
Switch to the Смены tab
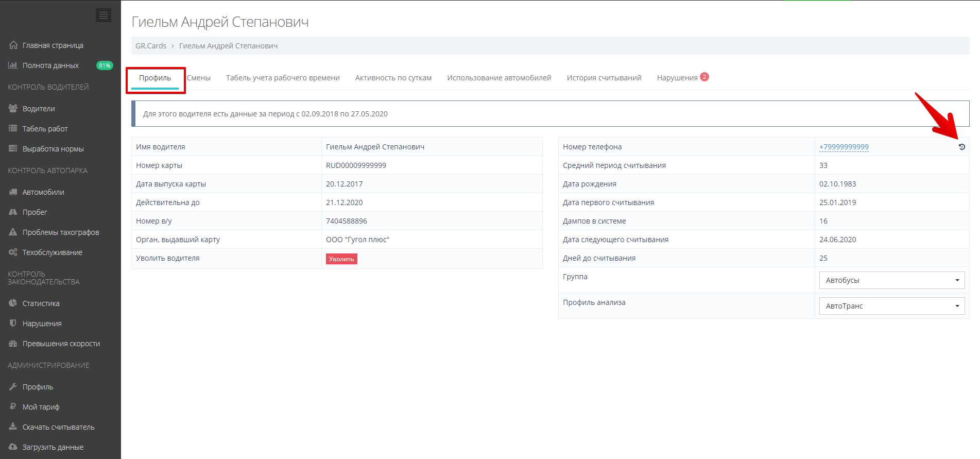[199, 78]
